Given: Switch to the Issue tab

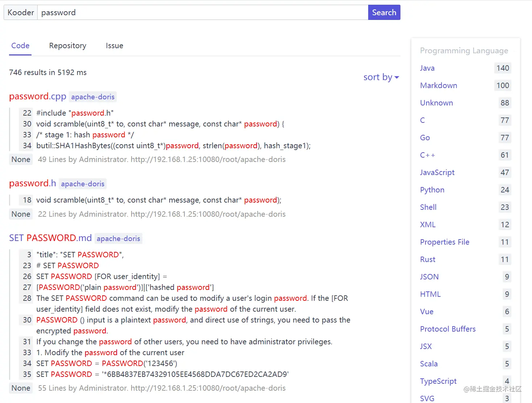Looking at the screenshot, I should 115,46.
